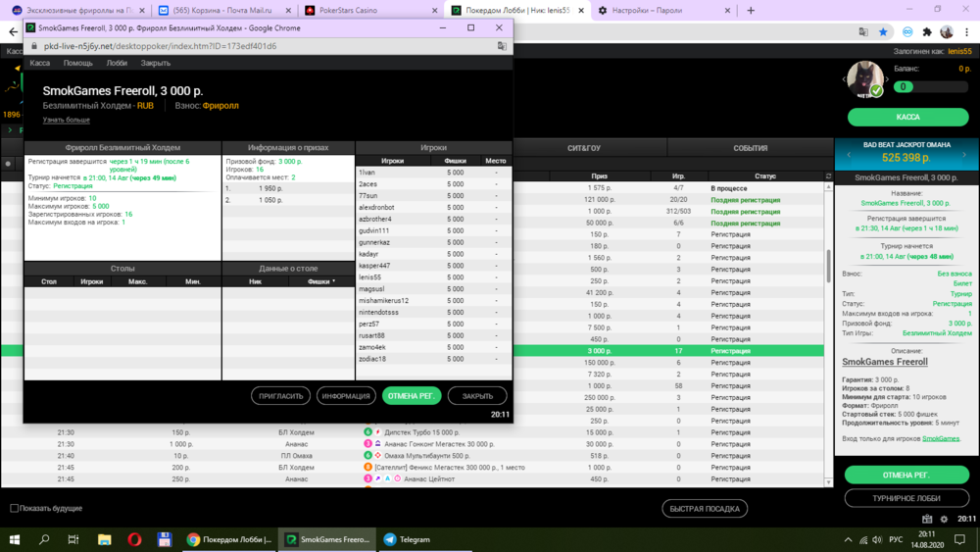This screenshot has width=980, height=552.
Task: Enable the 'Показать будущие' checkbox
Action: point(14,508)
